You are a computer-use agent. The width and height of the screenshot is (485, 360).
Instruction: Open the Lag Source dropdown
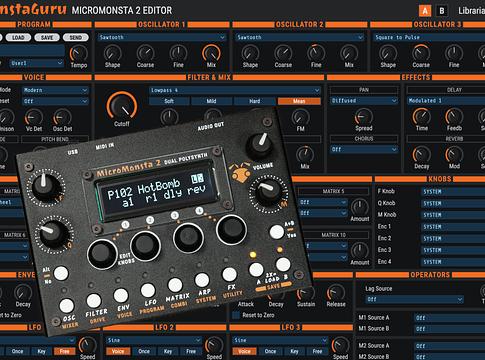[414, 299]
